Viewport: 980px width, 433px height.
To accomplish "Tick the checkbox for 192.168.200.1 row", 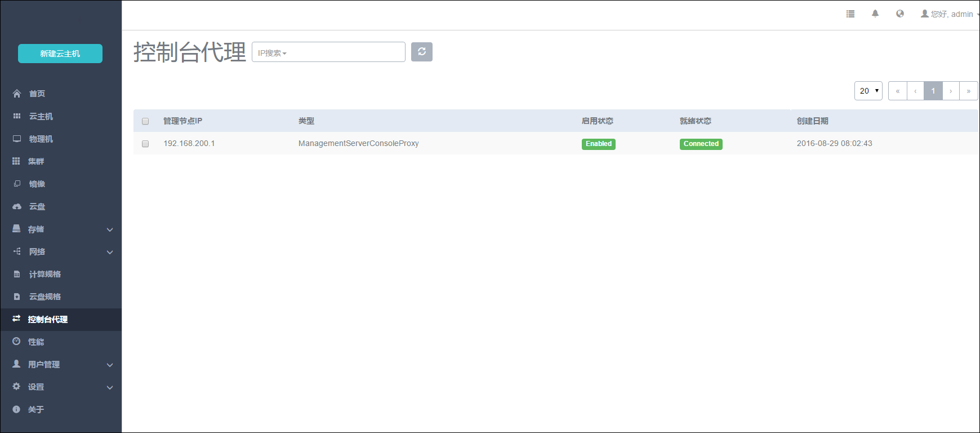I will pyautogui.click(x=145, y=144).
